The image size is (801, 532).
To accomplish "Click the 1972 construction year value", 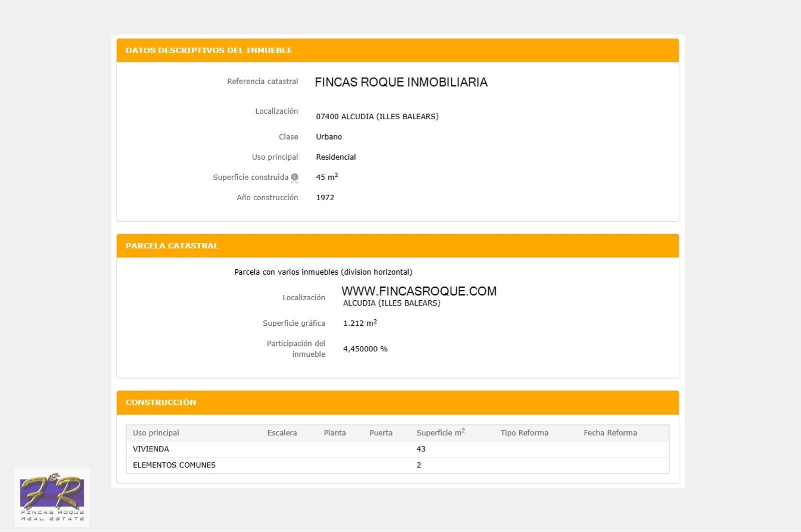I will [325, 198].
